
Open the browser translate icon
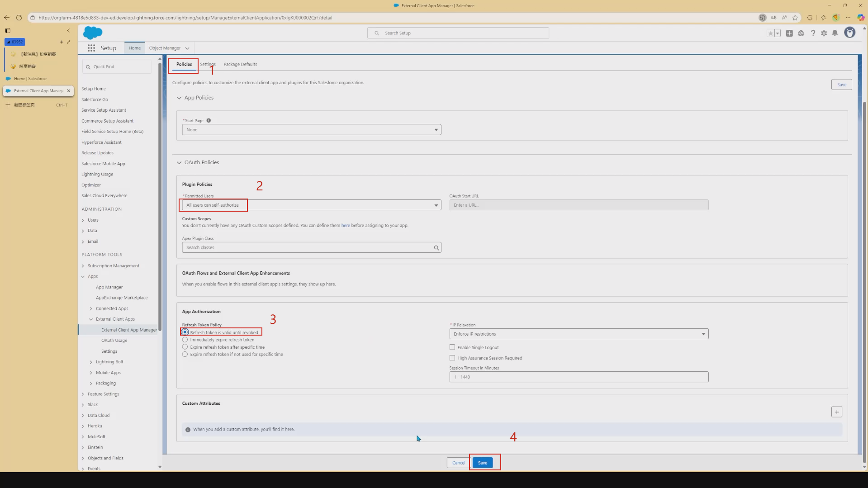773,18
